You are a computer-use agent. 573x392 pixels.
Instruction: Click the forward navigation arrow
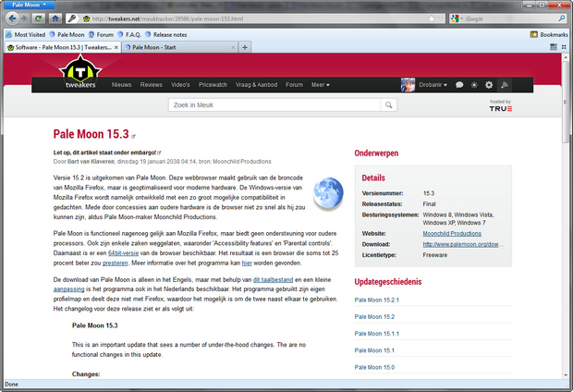(24, 18)
